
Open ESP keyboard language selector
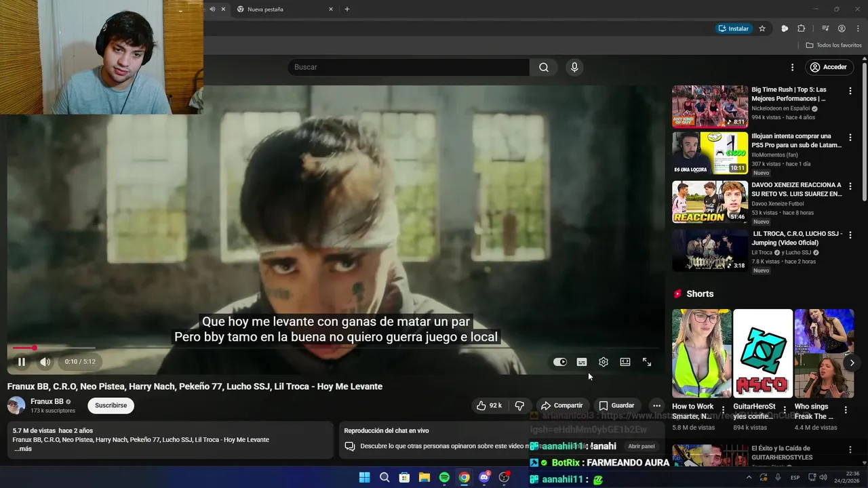(795, 477)
